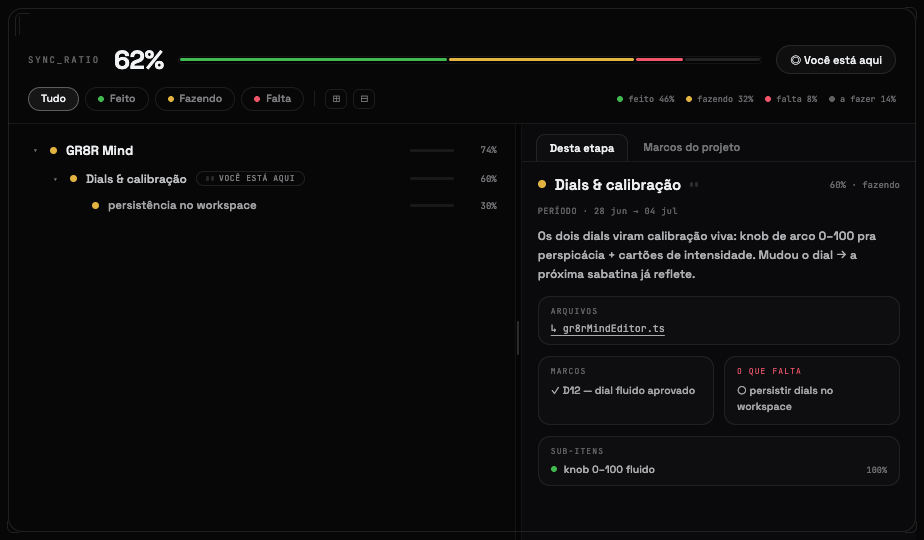924x540 pixels.
Task: Click the yellow status dot of GR8R Mind
Action: pyautogui.click(x=54, y=151)
